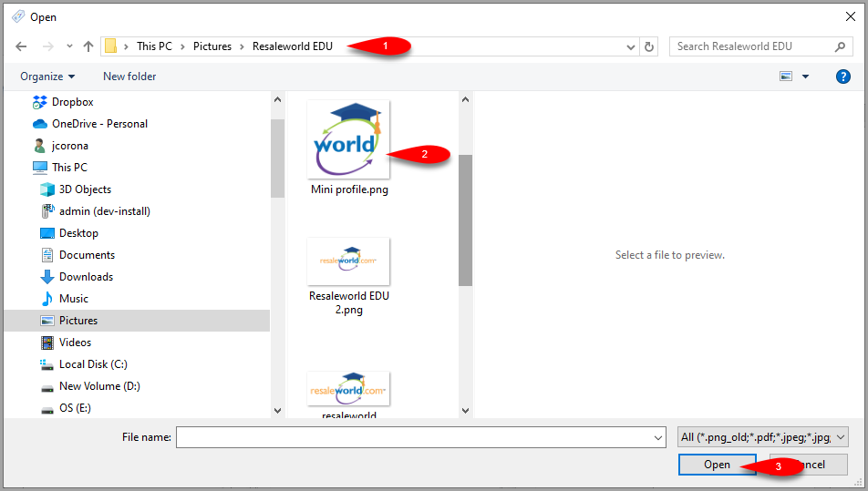Open the Organize dropdown menu

[x=47, y=77]
